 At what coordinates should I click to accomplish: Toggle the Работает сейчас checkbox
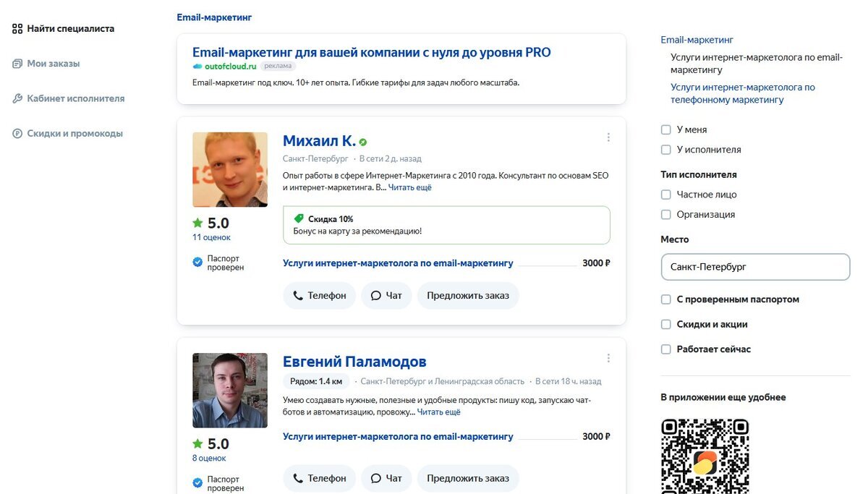[666, 349]
